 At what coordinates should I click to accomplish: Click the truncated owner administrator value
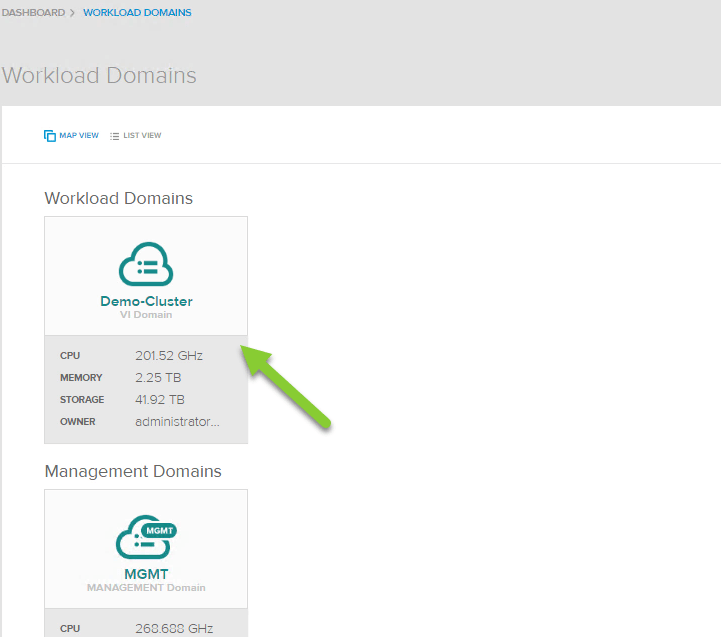pos(177,422)
